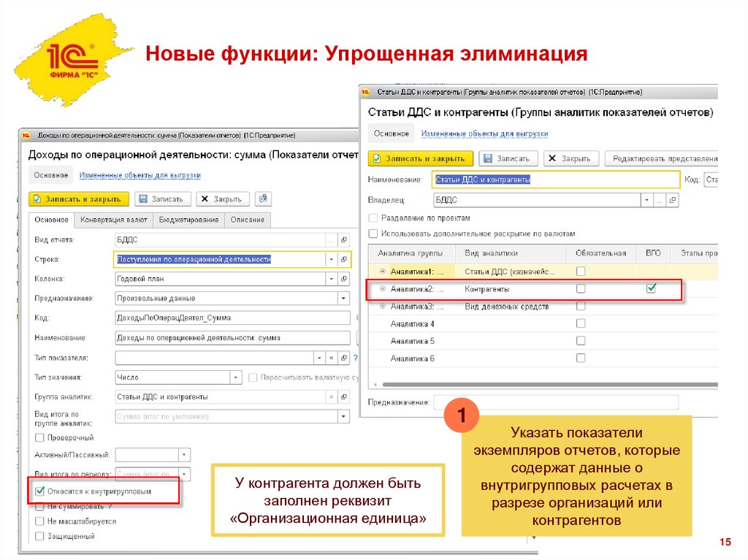Click the open icon next to Колонка field
The width and height of the screenshot is (748, 560).
pyautogui.click(x=344, y=279)
